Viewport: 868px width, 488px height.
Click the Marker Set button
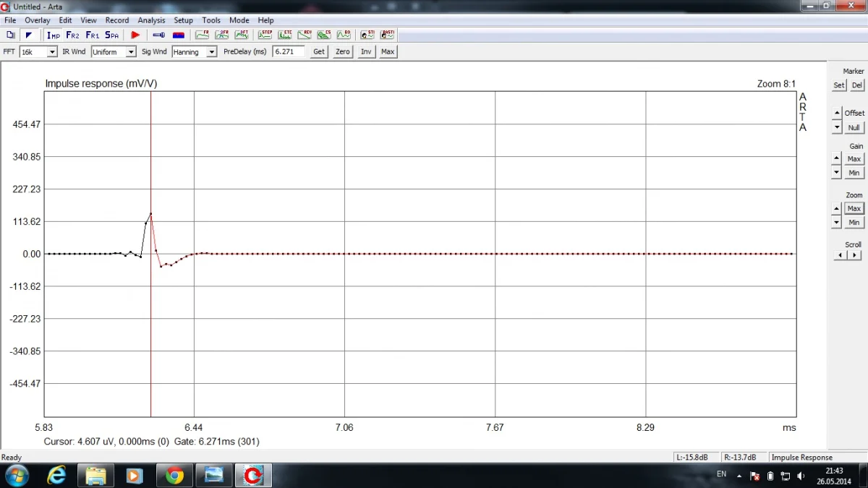click(839, 85)
